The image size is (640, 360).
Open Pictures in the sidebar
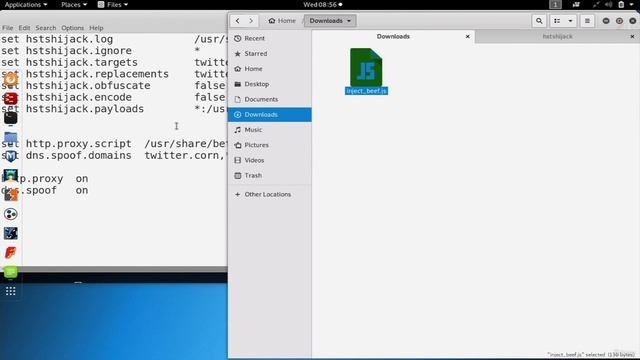coord(269,145)
